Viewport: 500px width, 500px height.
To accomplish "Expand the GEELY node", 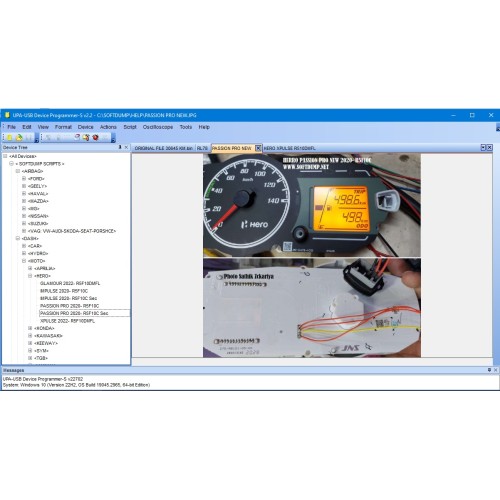I will (24, 186).
